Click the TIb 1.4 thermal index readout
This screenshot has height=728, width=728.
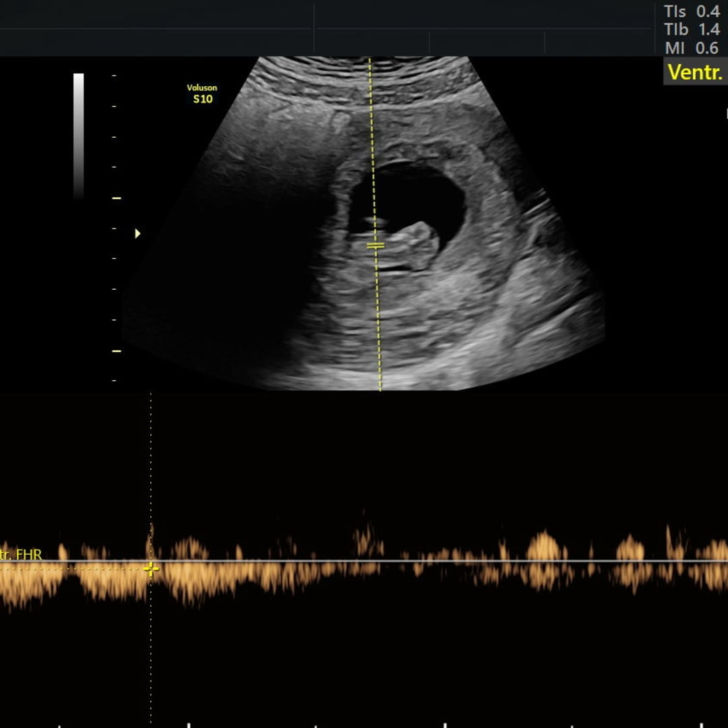(692, 30)
